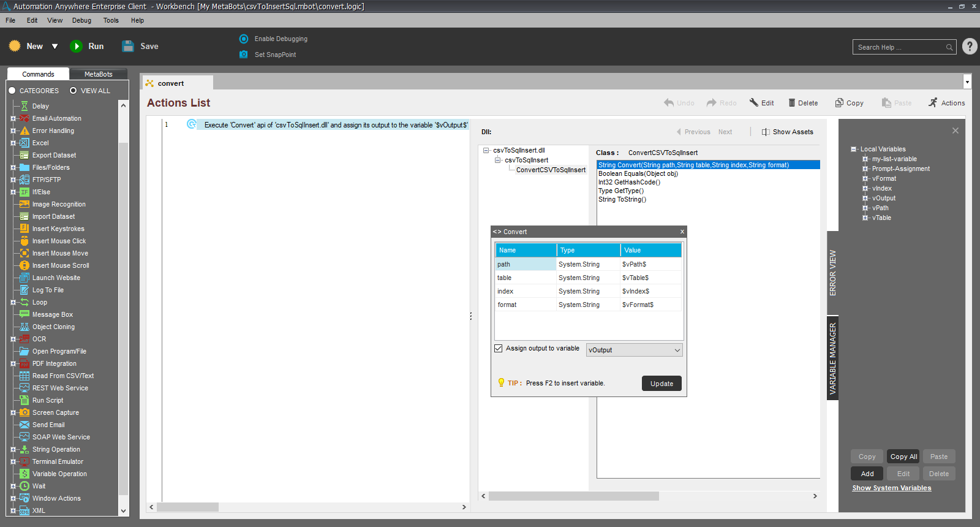Uncheck Assign output to variable checkbox
Screen dimensions: 980x527
[x=499, y=349]
